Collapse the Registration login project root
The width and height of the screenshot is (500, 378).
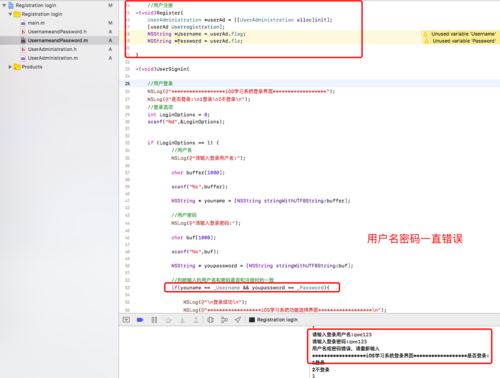point(4,5)
